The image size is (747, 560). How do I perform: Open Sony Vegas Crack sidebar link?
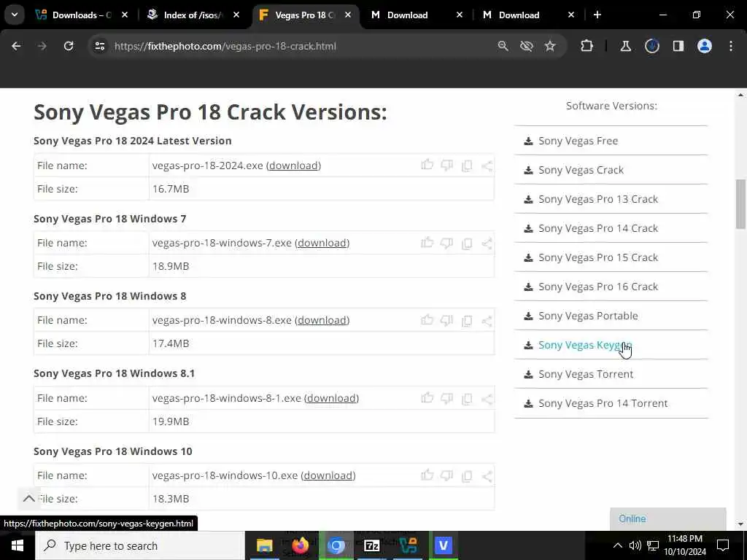(x=581, y=170)
